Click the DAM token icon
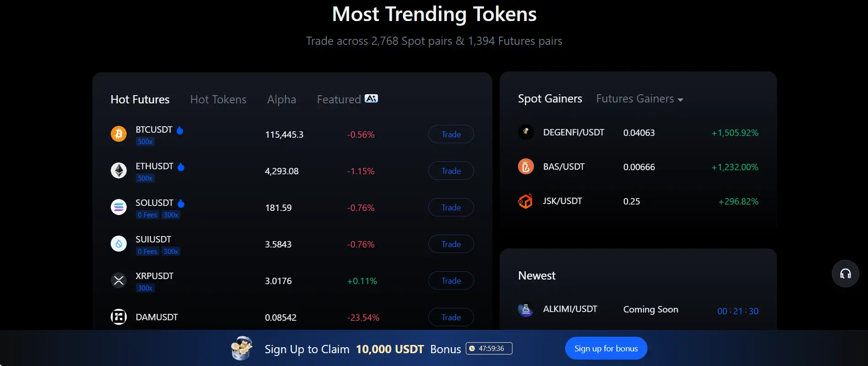The height and width of the screenshot is (366, 868). [x=119, y=317]
